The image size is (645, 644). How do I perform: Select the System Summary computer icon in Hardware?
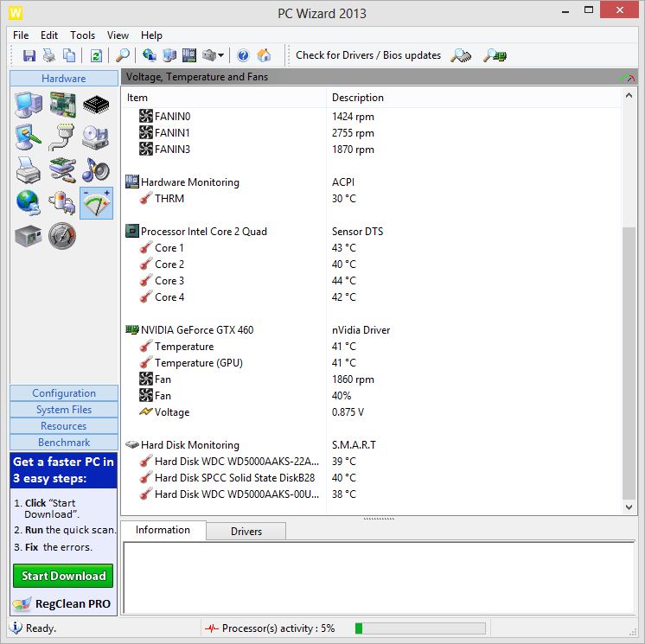coord(29,105)
